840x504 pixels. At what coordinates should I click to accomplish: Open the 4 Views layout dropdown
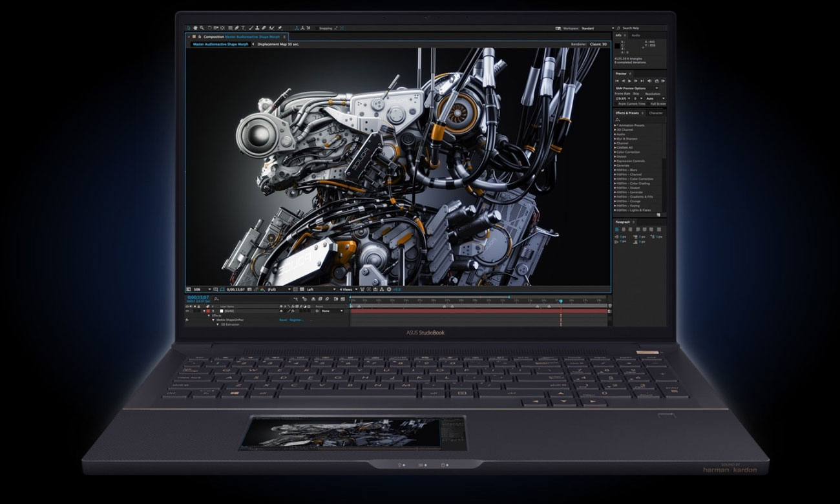click(x=349, y=289)
